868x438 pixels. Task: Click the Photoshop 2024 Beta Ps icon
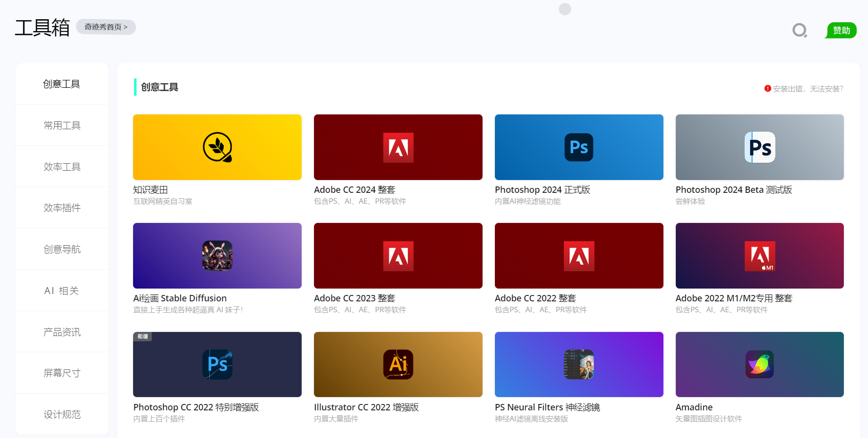tap(760, 147)
